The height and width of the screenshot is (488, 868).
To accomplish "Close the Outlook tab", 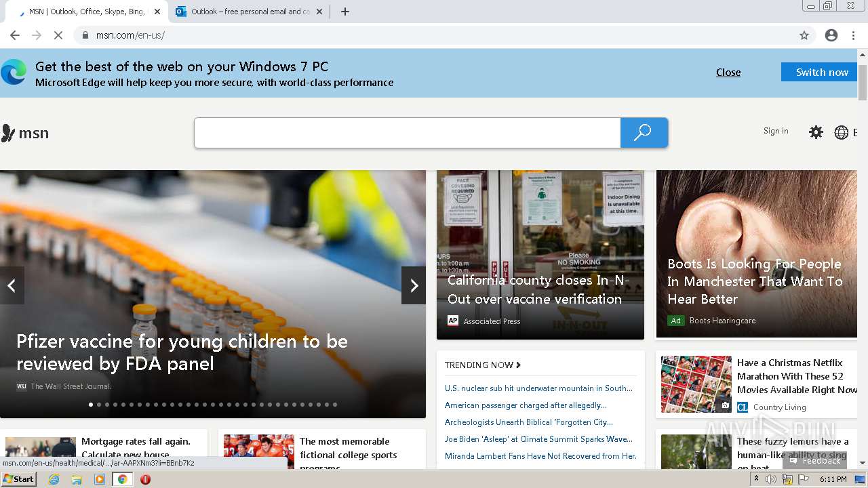I will click(x=319, y=12).
